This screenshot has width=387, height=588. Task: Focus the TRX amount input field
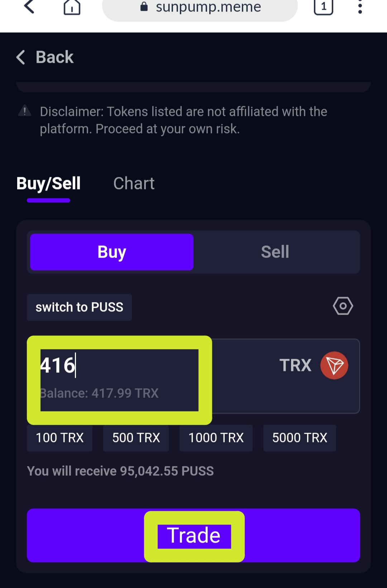coord(118,366)
